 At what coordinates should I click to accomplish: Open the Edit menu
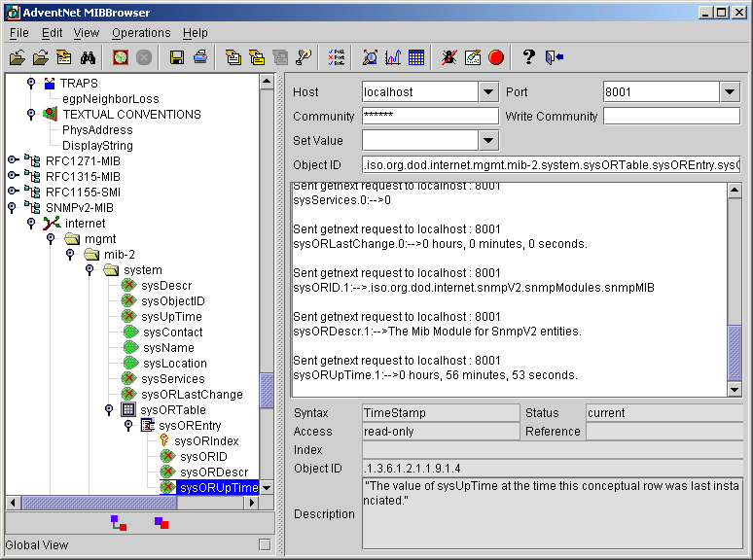pos(52,33)
